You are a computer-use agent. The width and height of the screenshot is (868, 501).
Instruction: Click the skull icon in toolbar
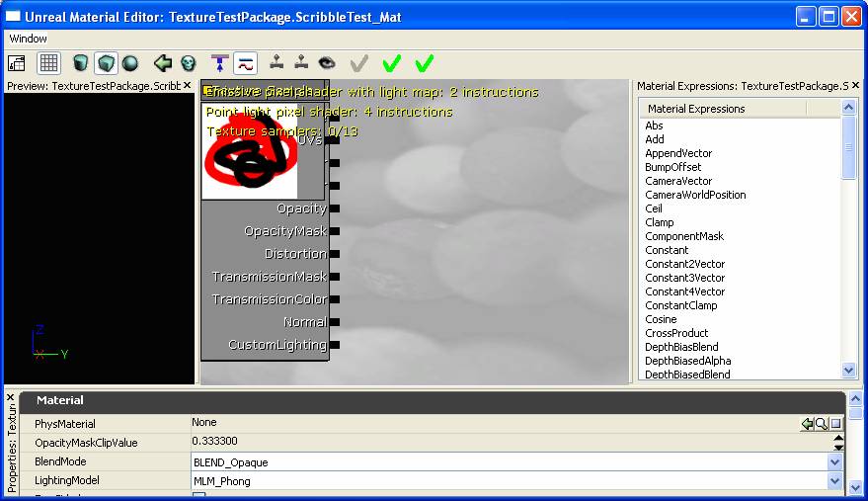tap(188, 63)
